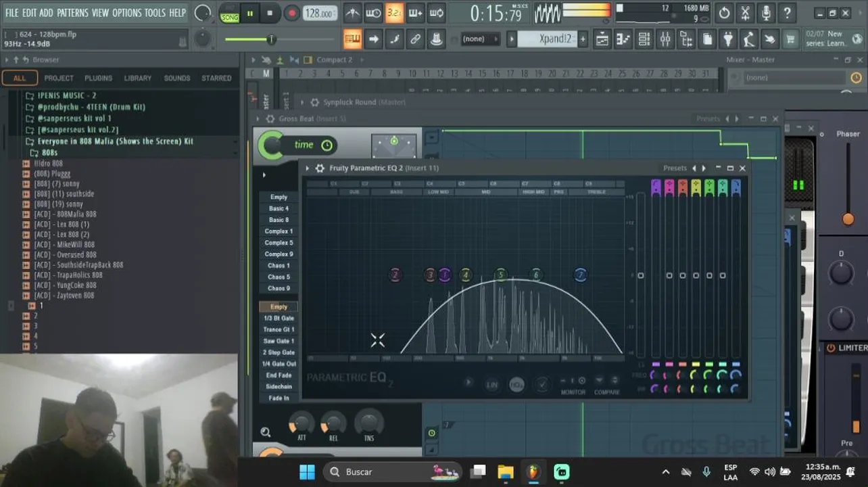Open Presets menu in Fruity Parametric EQ 2

point(675,168)
